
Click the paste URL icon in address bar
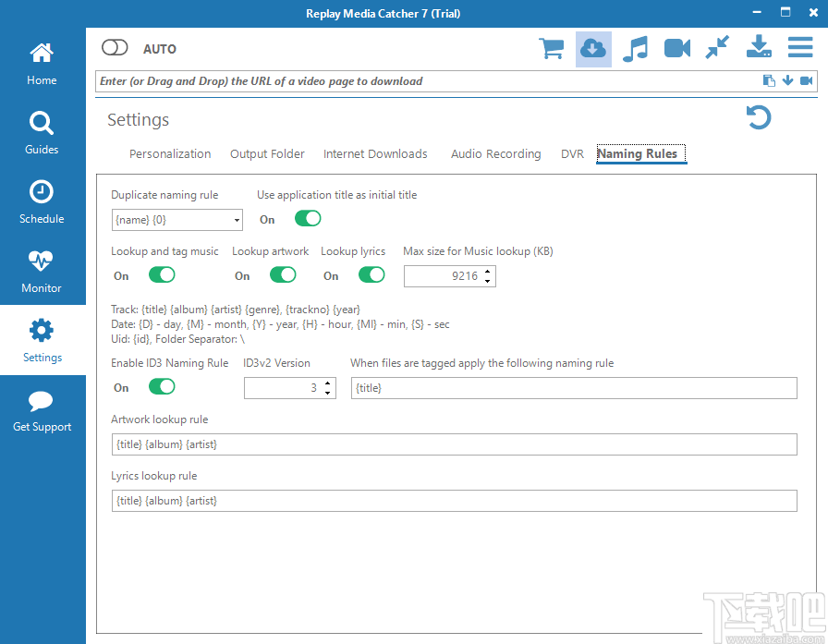(x=769, y=81)
